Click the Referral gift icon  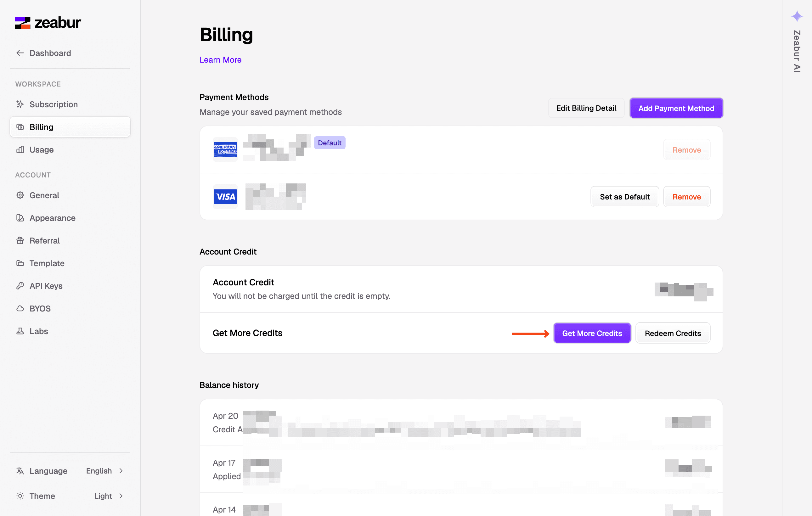(20, 240)
